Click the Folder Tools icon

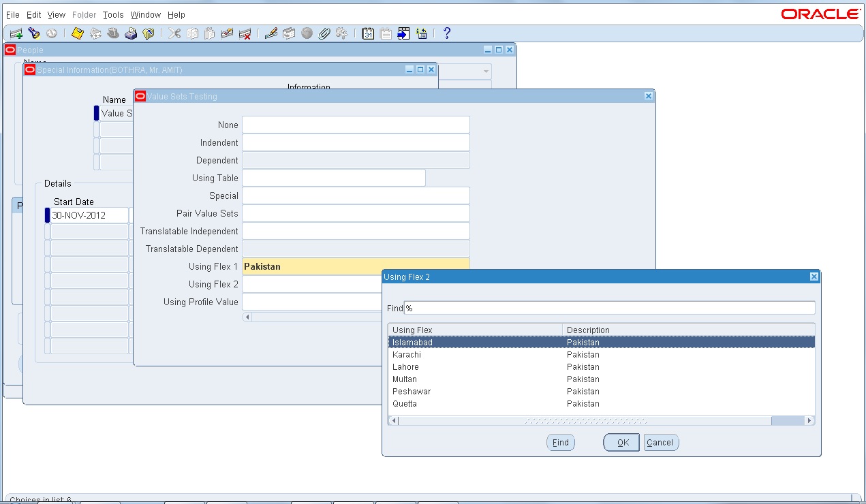click(x=149, y=33)
